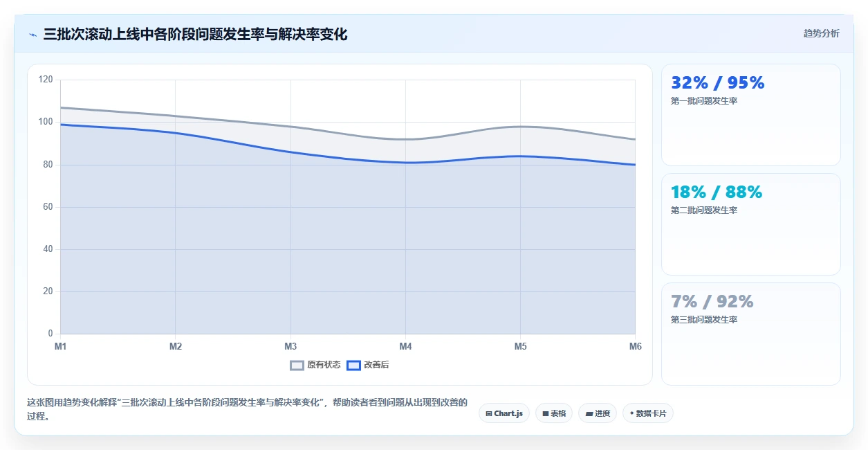Select the 数据卡片 tag chip
Screen dimensions: 868x450
click(x=648, y=413)
